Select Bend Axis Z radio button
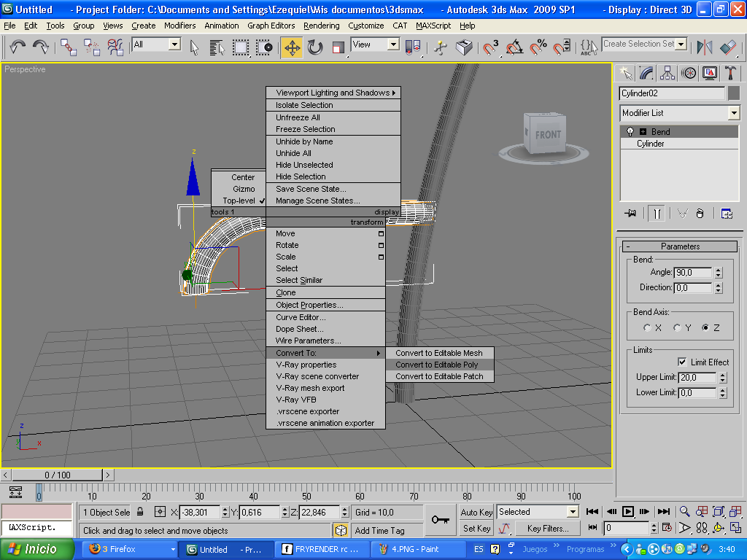Viewport: 747px width, 560px height. coord(705,327)
